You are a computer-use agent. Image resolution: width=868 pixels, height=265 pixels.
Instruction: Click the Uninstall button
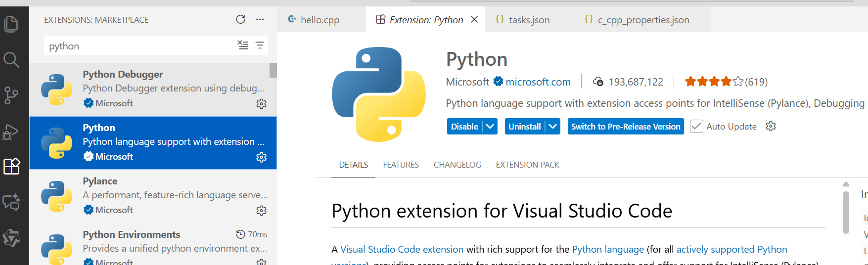[525, 127]
